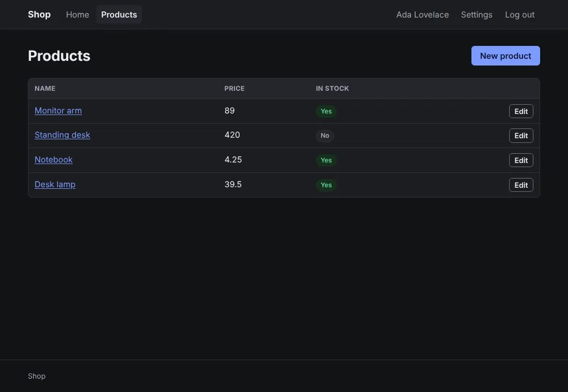The image size is (568, 392).
Task: Click the Shop text in the footer
Action: [x=37, y=376]
